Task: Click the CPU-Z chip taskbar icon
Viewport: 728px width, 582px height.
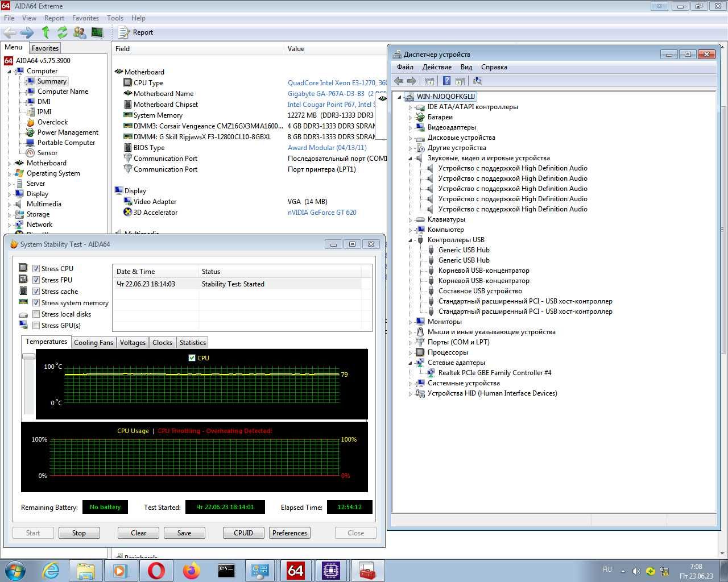Action: click(331, 570)
